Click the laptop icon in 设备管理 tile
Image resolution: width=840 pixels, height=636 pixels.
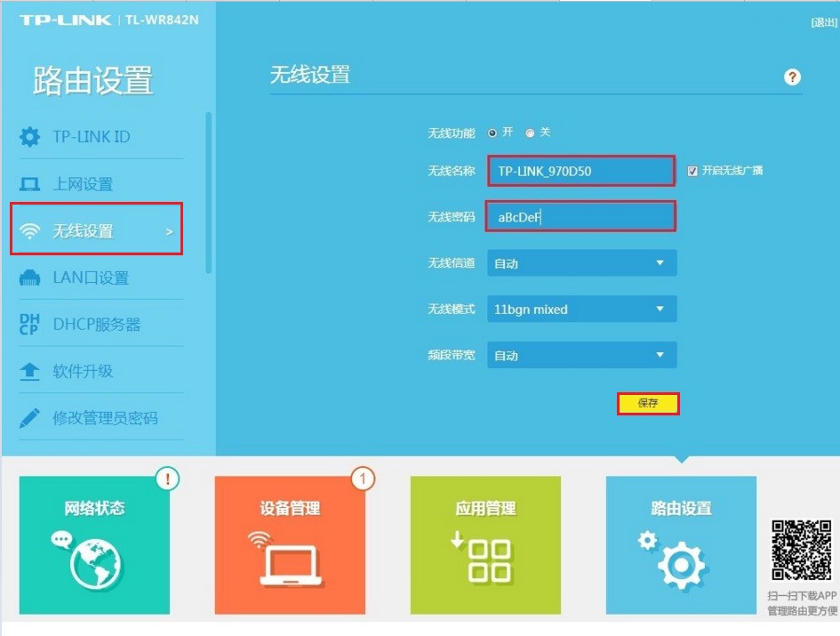(x=291, y=565)
